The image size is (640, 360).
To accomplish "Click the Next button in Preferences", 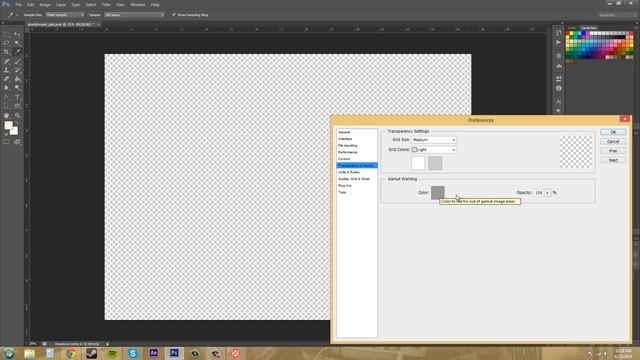I will click(x=613, y=160).
